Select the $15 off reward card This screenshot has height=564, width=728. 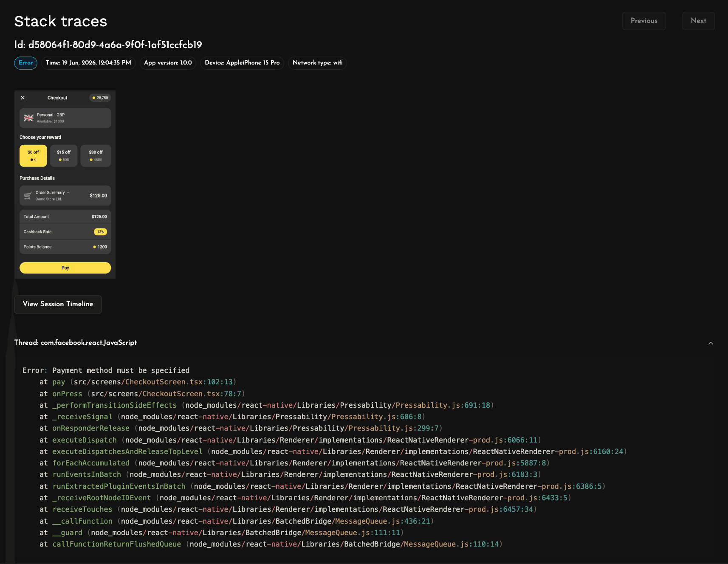(x=64, y=155)
